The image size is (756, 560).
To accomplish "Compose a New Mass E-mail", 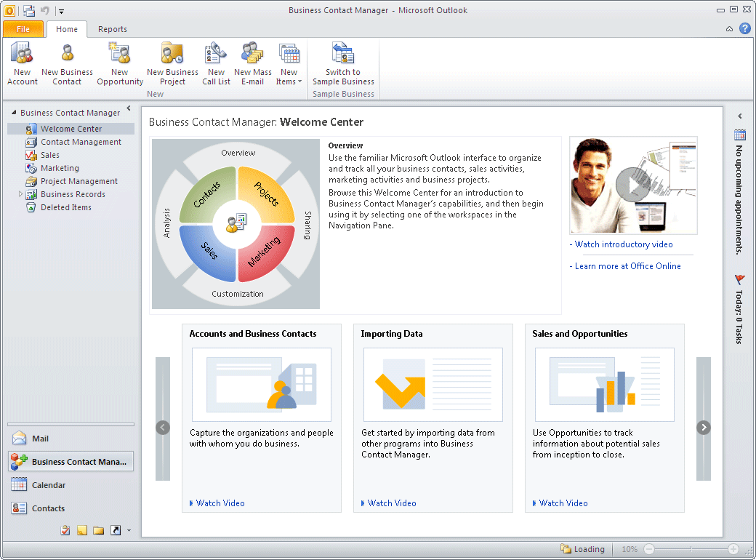I will coord(253,64).
